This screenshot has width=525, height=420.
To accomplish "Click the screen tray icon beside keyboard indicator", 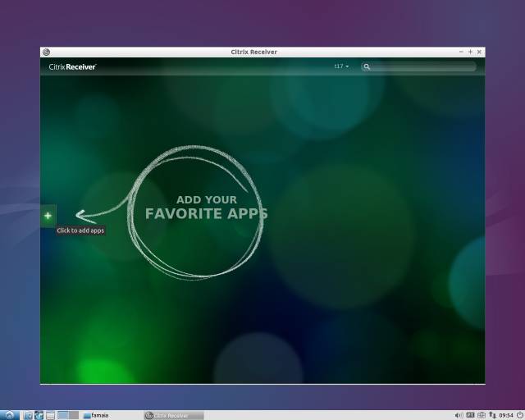I will pyautogui.click(x=482, y=415).
